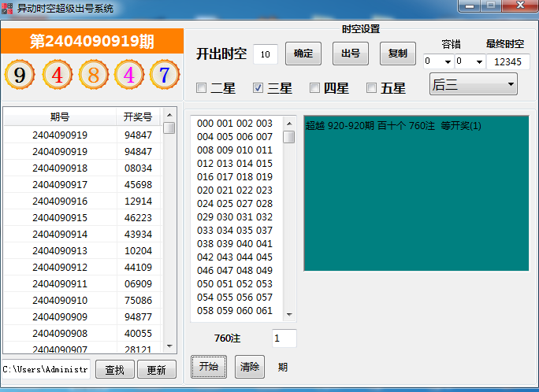539x392 pixels.
Task: Click the magenta lottery ball showing 4
Action: (x=129, y=75)
